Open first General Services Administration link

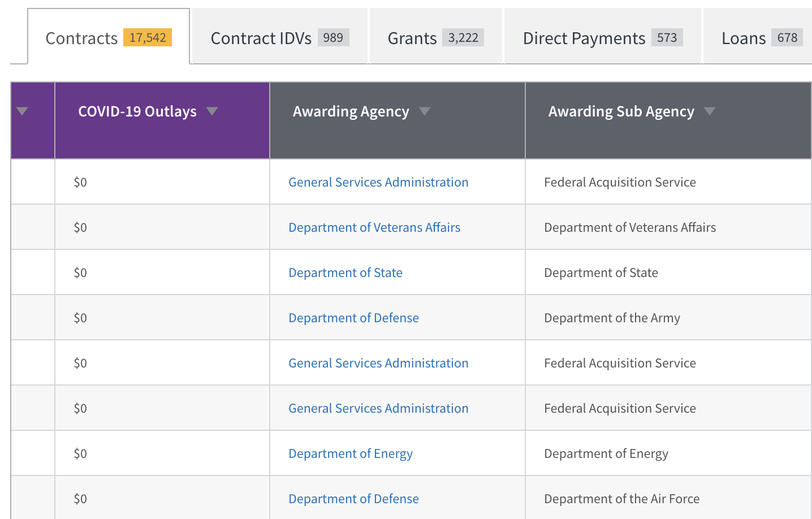378,182
